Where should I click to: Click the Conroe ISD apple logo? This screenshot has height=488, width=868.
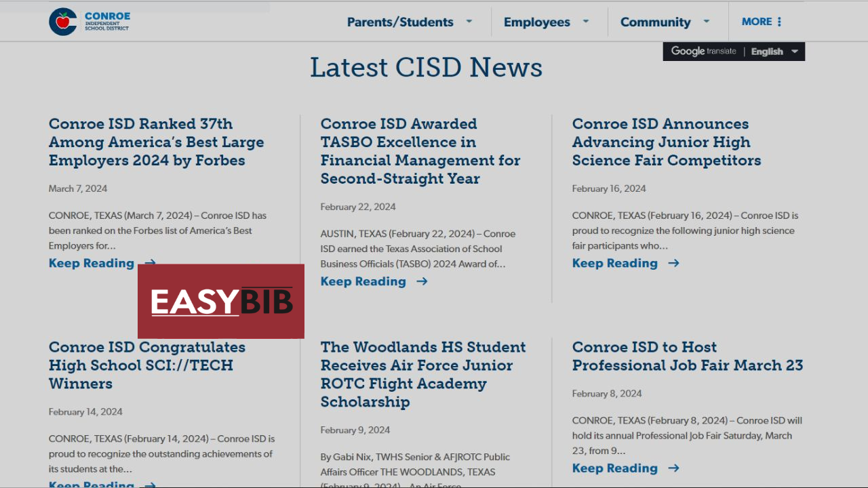coord(62,22)
